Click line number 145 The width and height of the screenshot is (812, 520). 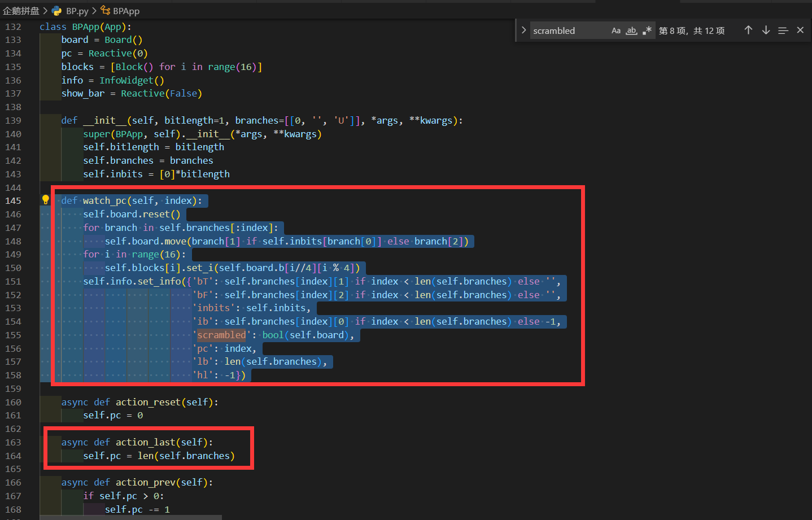click(13, 200)
